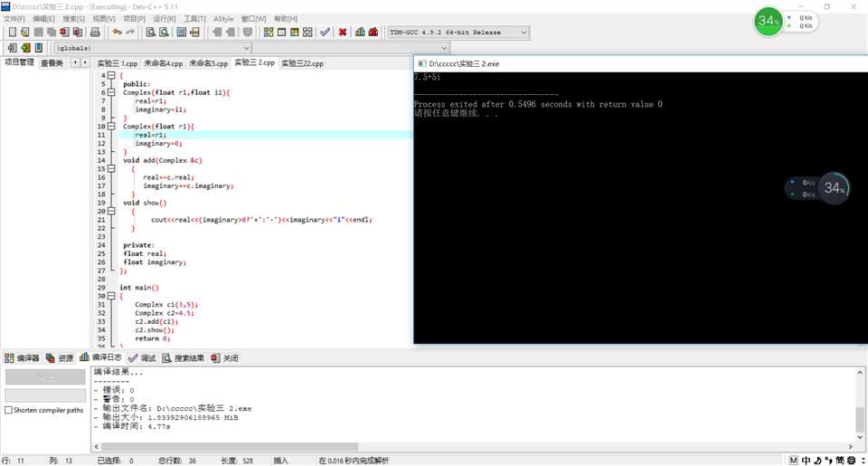Click the M input method tray icon
Image resolution: width=868 pixels, height=466 pixels.
(x=794, y=461)
